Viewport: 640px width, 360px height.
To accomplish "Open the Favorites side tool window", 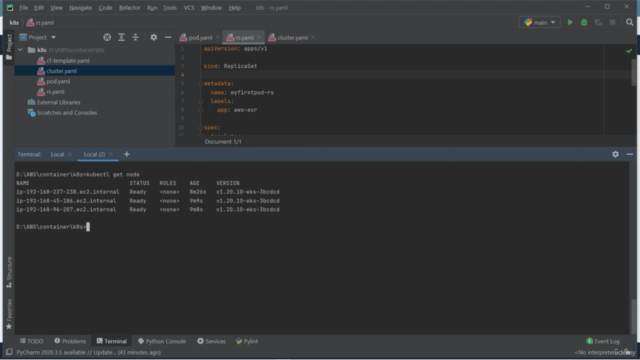I will point(9,314).
